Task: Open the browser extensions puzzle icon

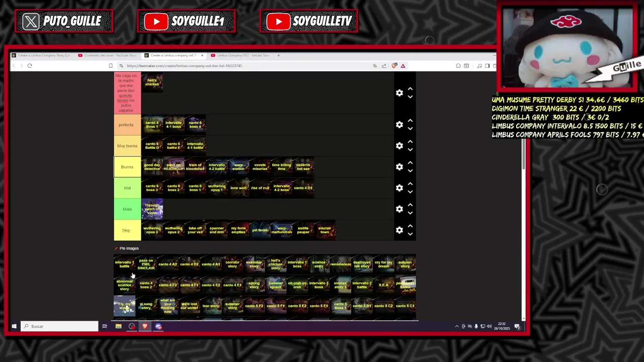Action: (458, 66)
